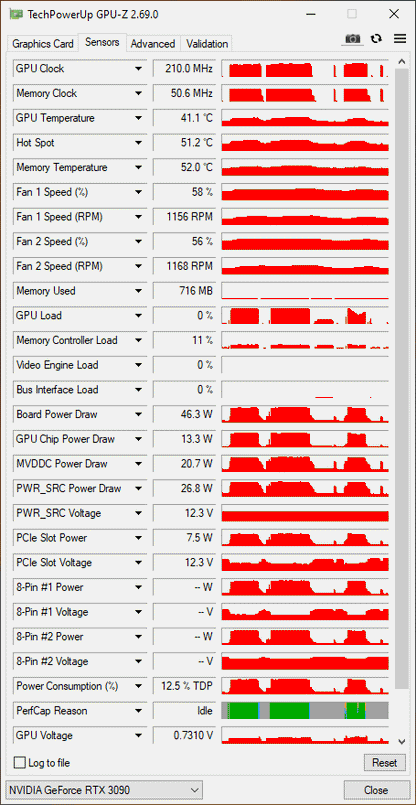Screen dimensions: 416x805
Task: Open the Memory Temperature dropdown arrow
Action: tap(138, 167)
